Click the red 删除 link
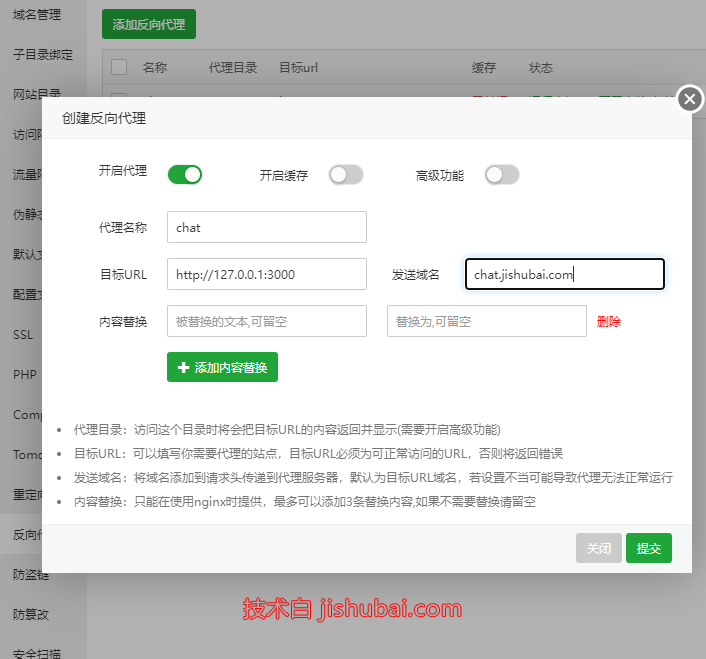The height and width of the screenshot is (659, 706). [x=609, y=322]
